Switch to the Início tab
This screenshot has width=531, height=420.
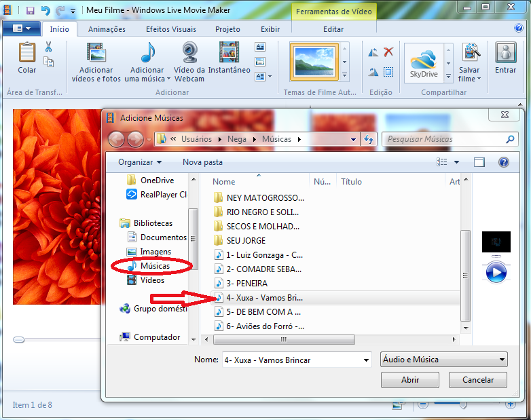(x=60, y=29)
